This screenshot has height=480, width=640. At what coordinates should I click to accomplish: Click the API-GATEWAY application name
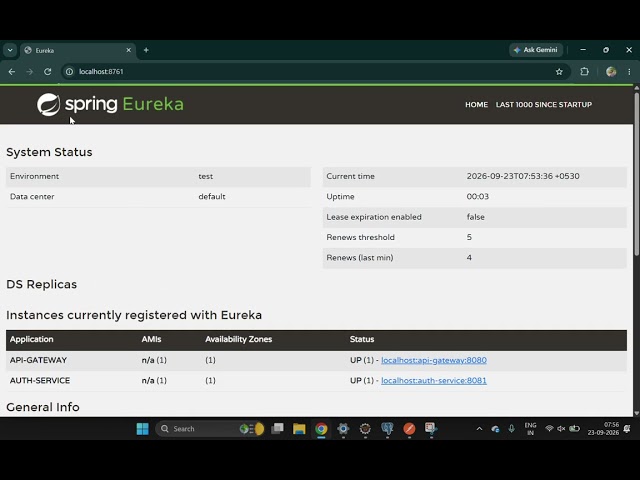[38, 360]
